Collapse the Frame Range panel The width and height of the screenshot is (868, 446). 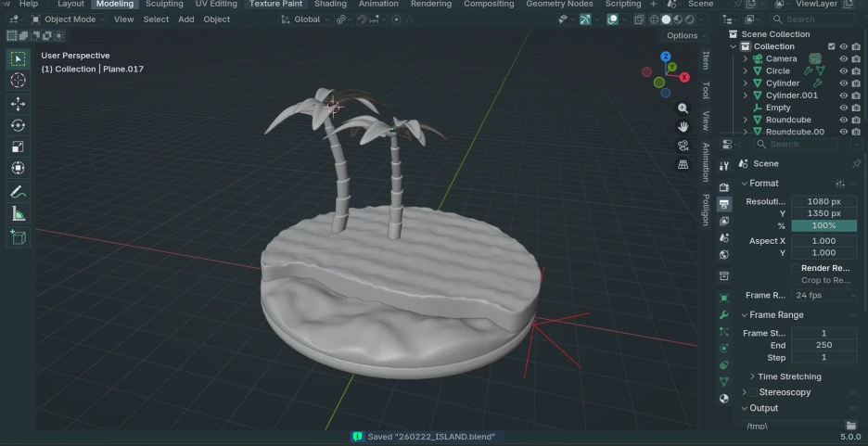click(745, 315)
